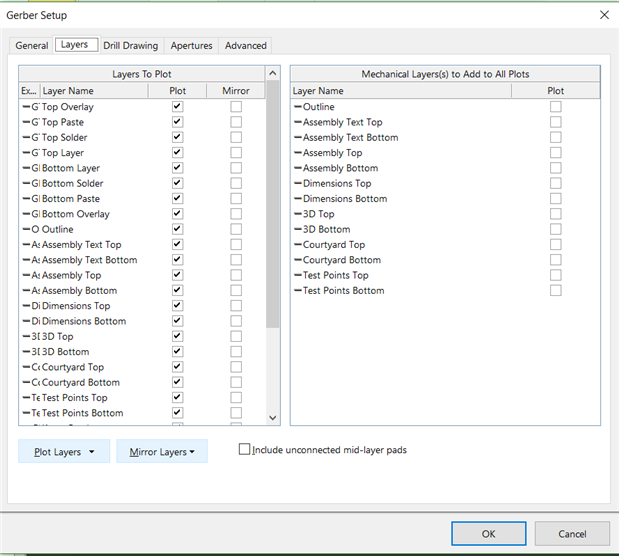619x556 pixels.
Task: Click the Courtyard Bottom mechanical layer icon
Action: [297, 260]
